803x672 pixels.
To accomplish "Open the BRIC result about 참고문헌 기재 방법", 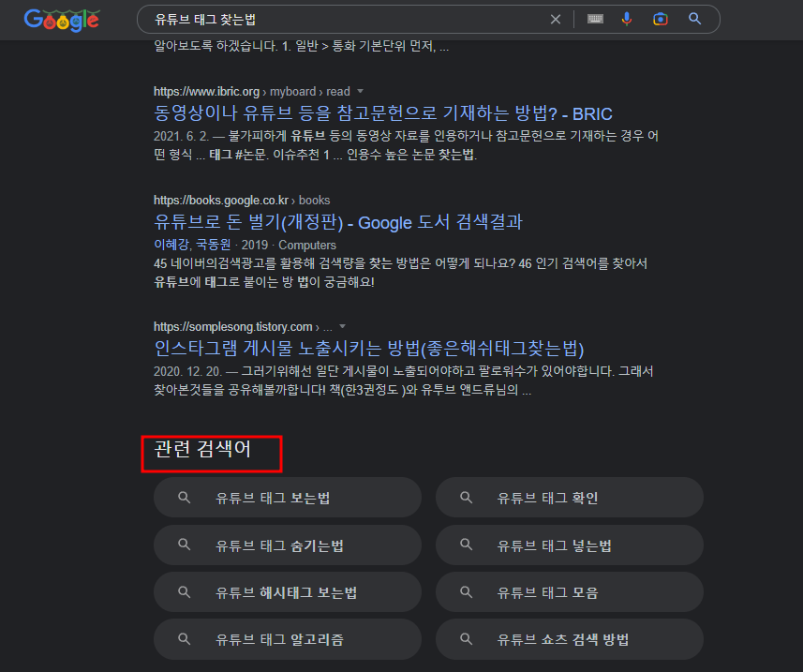I will pos(382,112).
